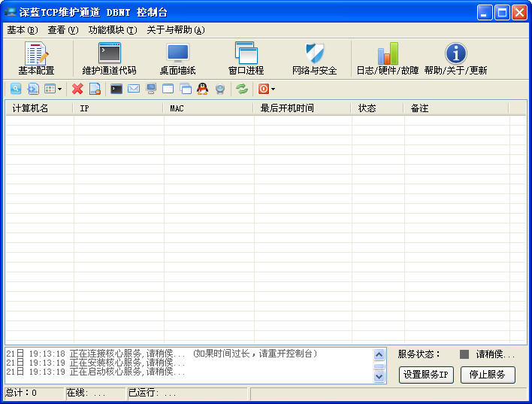The image size is (532, 404).
Task: Click the QQ penguin toolbar icon
Action: (x=202, y=89)
